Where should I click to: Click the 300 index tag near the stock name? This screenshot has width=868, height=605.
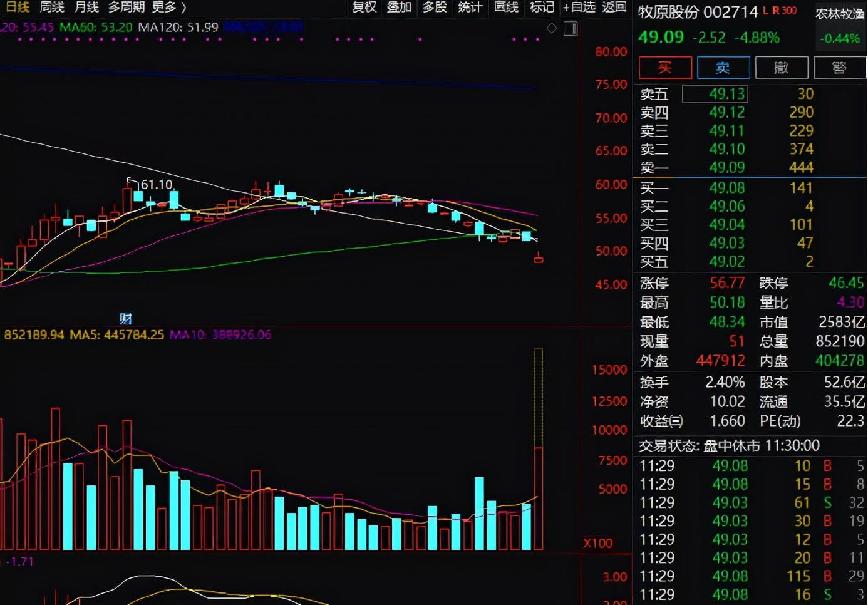(x=789, y=11)
